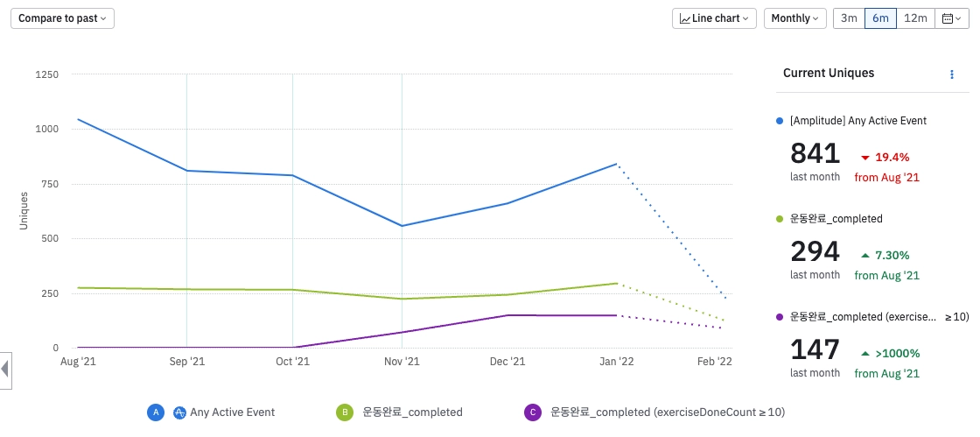980x437 pixels.
Task: Select the 6m time range
Action: coord(880,18)
